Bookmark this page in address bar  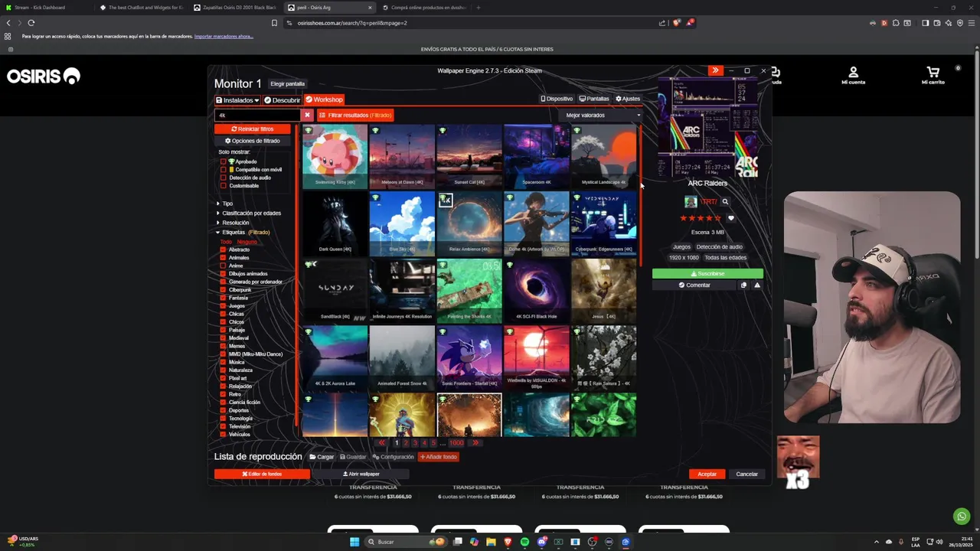tap(274, 23)
